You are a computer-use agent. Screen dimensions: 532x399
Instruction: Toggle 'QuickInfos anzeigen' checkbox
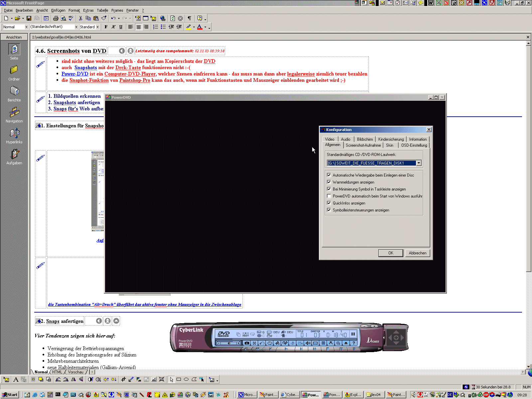329,203
